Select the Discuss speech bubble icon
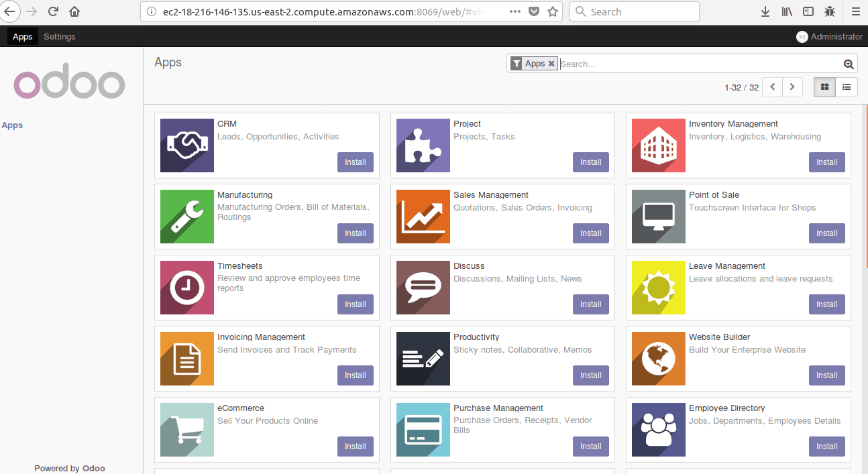 (423, 288)
